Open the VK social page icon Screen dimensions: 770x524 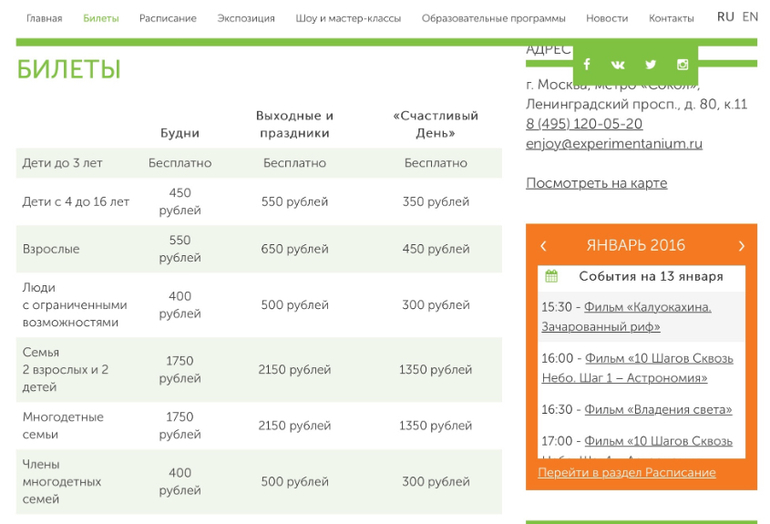[618, 64]
